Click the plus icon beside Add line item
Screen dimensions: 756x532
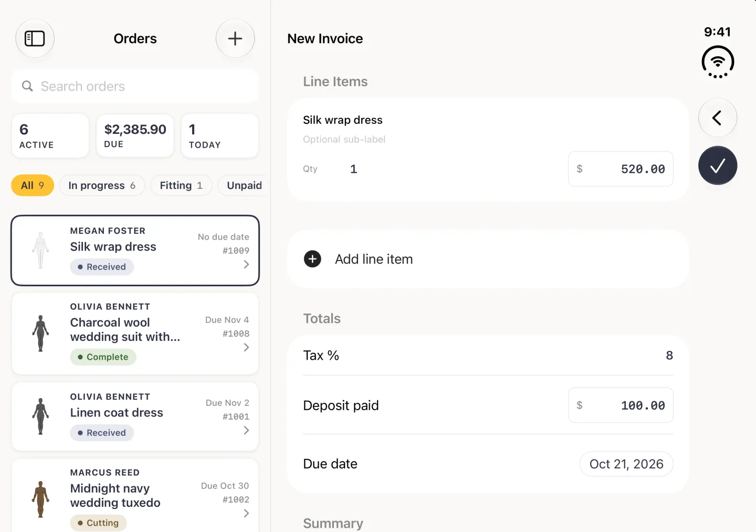[312, 259]
